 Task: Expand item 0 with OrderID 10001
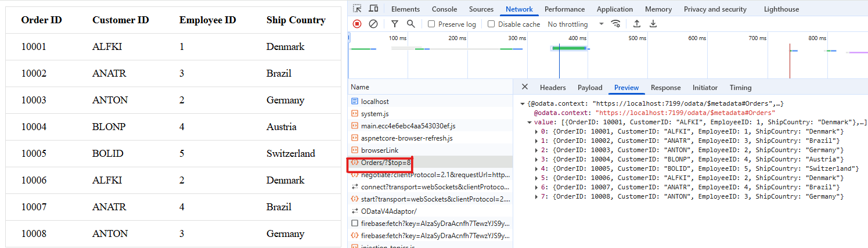[x=536, y=132]
